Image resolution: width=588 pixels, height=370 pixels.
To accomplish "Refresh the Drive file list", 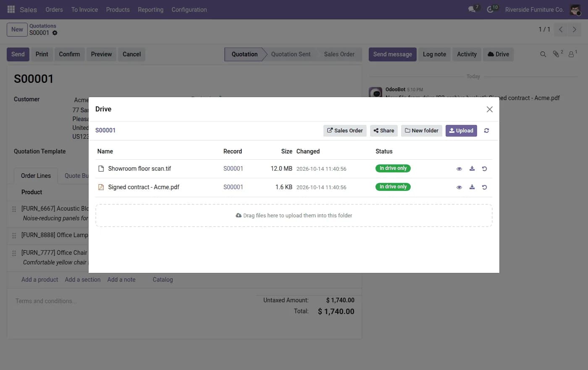I will click(x=486, y=131).
